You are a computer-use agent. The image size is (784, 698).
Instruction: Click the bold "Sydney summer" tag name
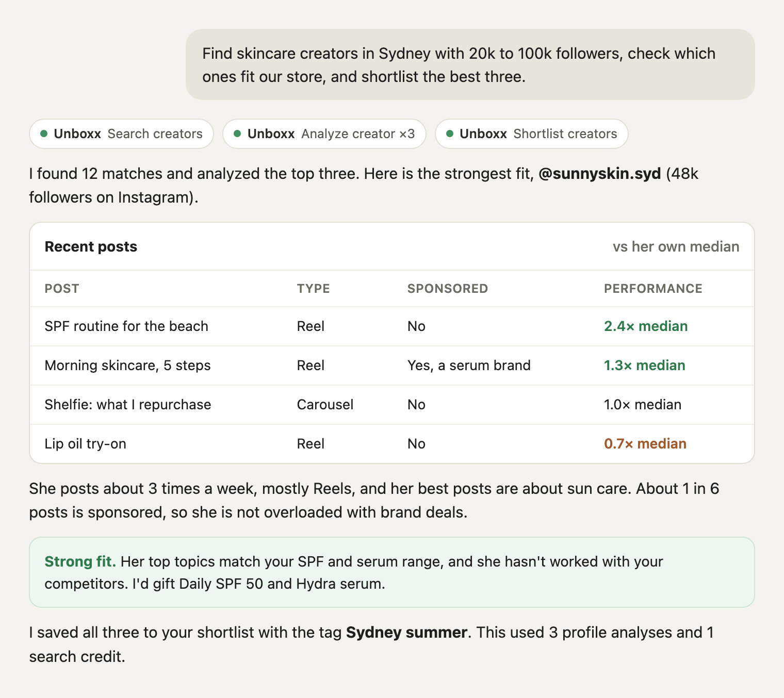click(406, 633)
